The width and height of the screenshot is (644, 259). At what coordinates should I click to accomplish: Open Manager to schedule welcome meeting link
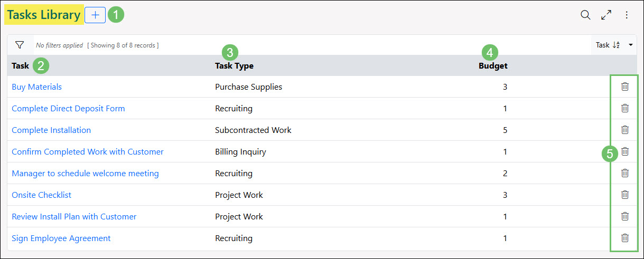coord(85,173)
